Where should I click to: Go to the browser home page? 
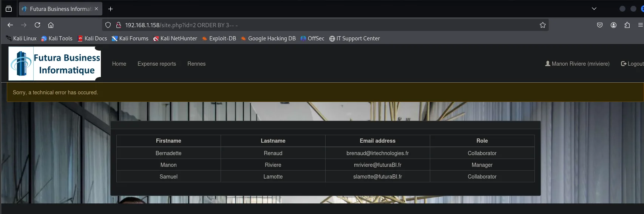click(x=51, y=25)
